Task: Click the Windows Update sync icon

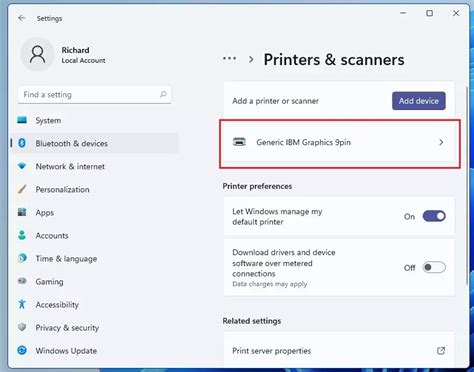Action: 22,350
